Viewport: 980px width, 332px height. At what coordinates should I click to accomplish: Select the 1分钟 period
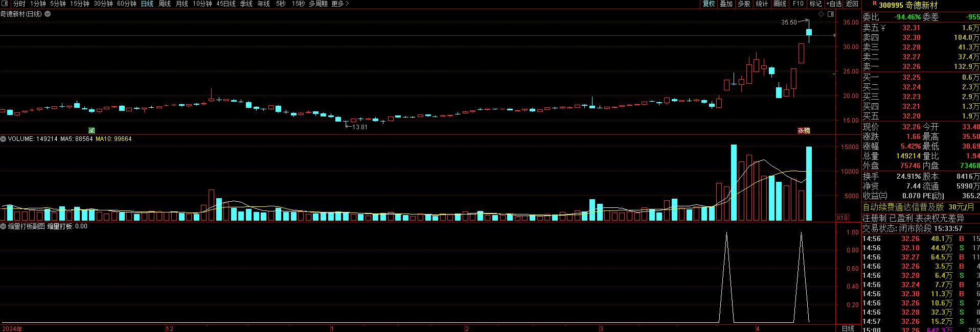(38, 4)
